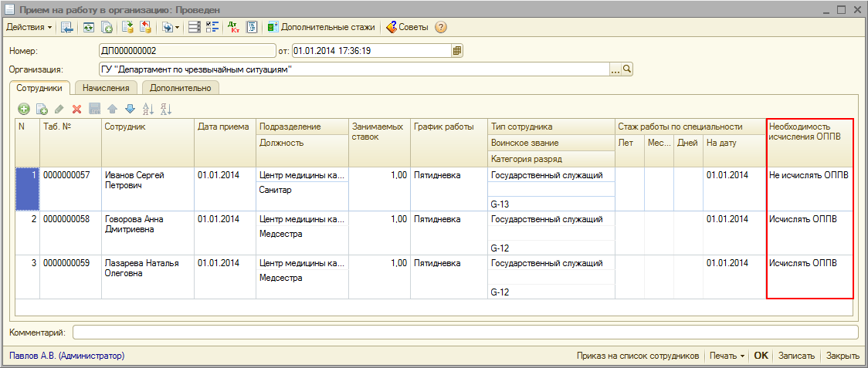Click the Дт/Кт postings icon
The height and width of the screenshot is (368, 868).
pos(233,27)
